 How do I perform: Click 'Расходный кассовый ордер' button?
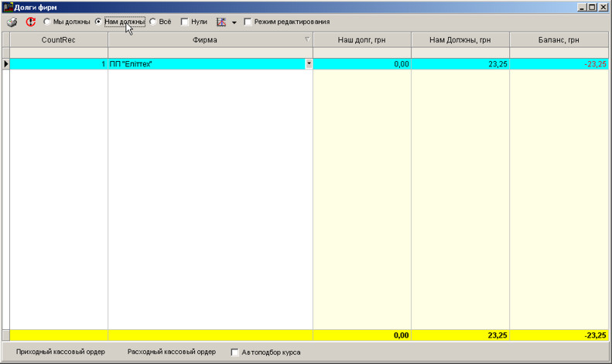tap(171, 352)
